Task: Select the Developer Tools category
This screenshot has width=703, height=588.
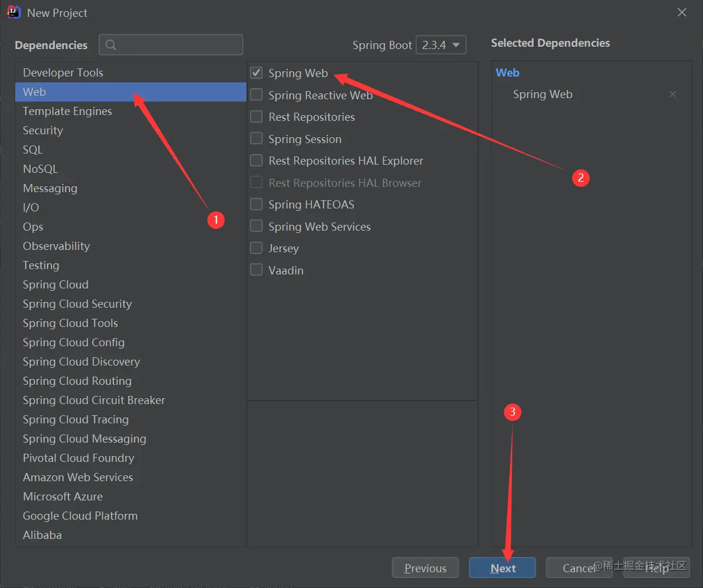Action: 131,72
